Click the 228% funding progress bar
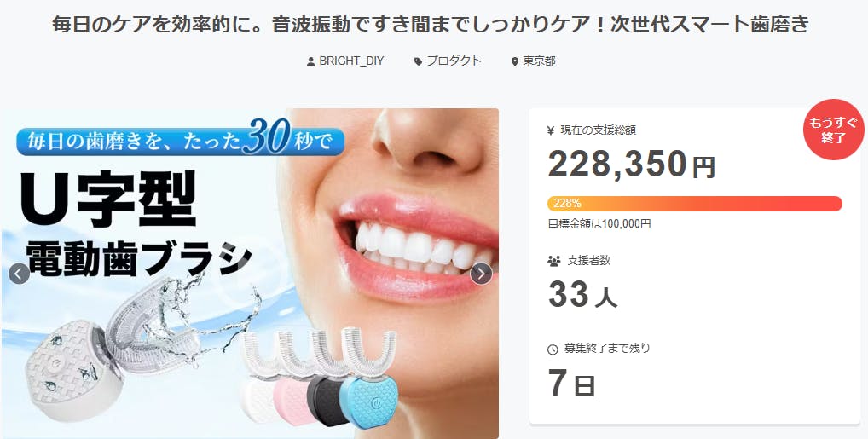This screenshot has height=439, width=868. coord(695,203)
